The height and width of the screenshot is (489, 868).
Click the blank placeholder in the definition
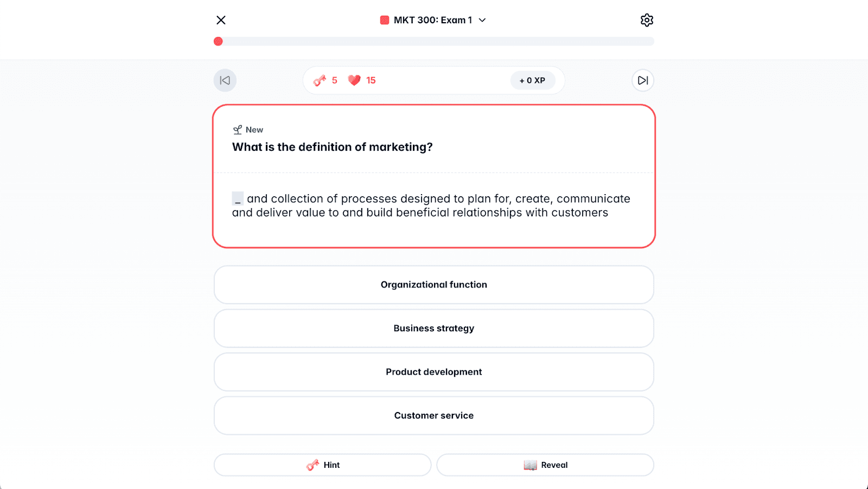(x=238, y=199)
